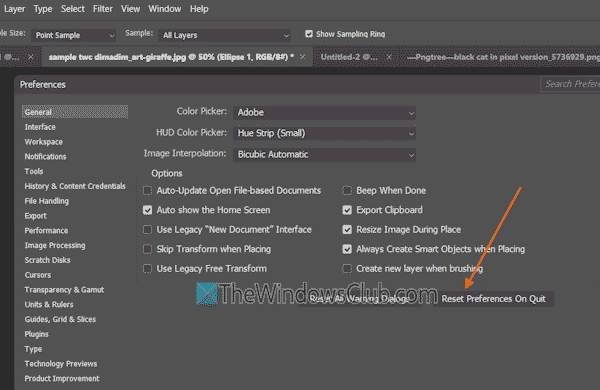Image resolution: width=600 pixels, height=390 pixels.
Task: Click Reset All Warning Dialogs button
Action: (360, 299)
